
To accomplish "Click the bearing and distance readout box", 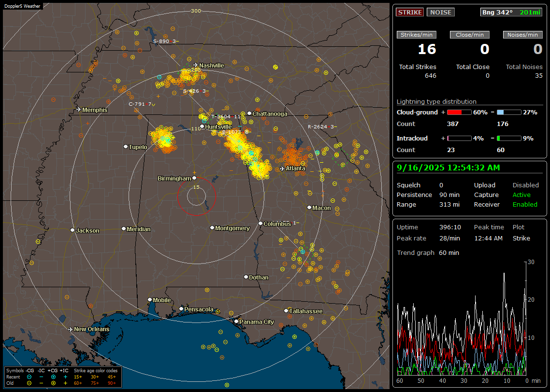I will pyautogui.click(x=511, y=12).
